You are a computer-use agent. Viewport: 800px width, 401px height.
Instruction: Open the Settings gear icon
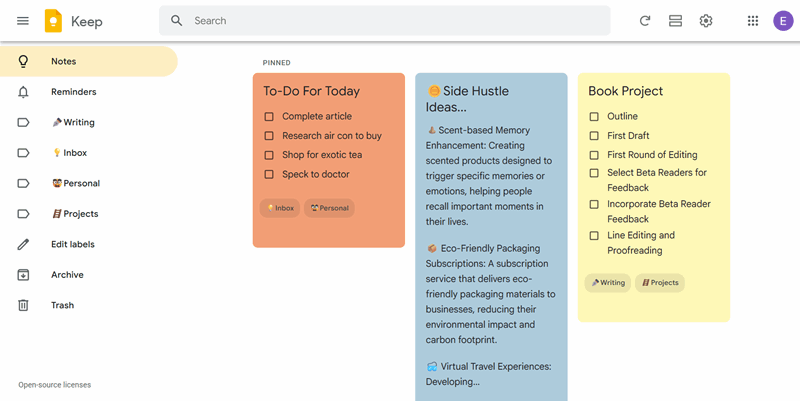tap(706, 21)
